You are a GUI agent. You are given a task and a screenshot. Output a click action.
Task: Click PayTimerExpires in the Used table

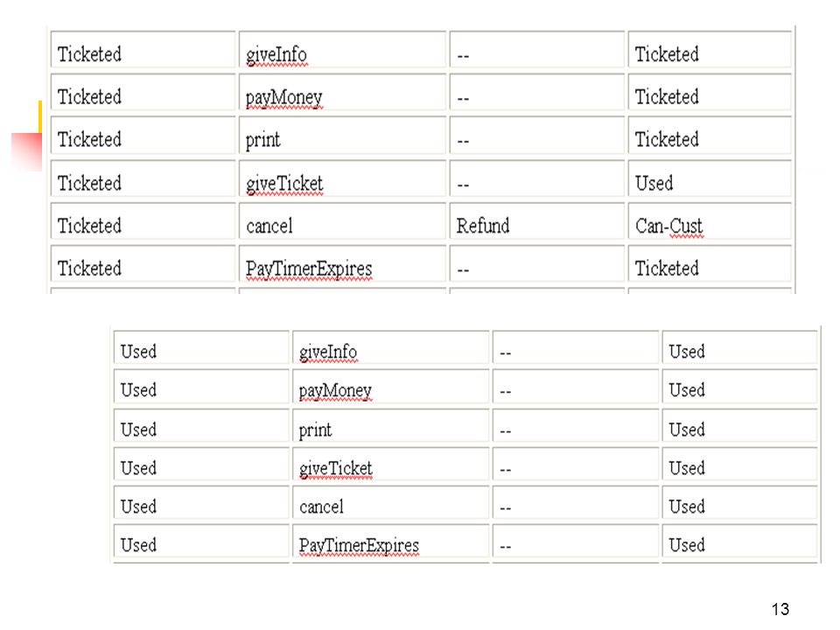click(x=359, y=545)
